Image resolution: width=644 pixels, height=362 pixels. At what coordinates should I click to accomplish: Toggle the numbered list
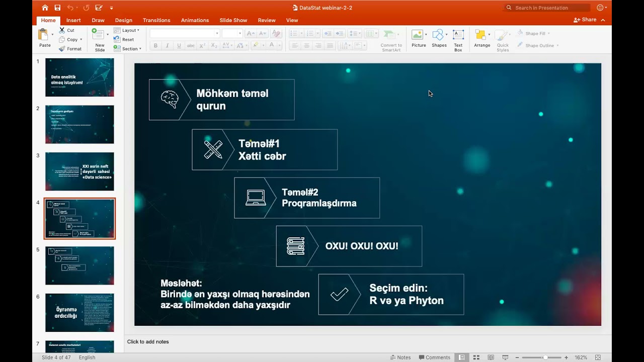click(x=309, y=33)
